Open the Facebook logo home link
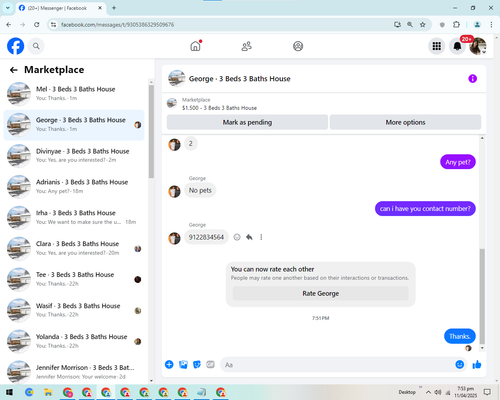This screenshot has height=400, width=500. pos(15,46)
